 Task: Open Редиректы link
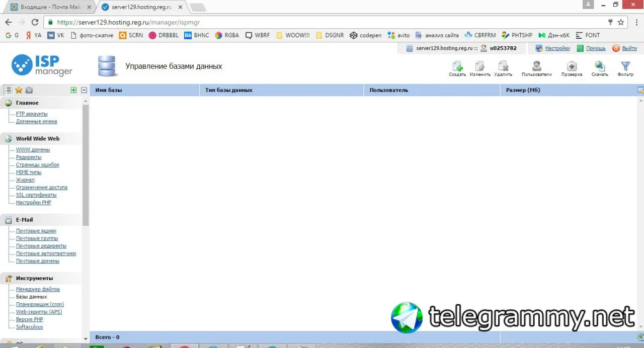(x=29, y=157)
